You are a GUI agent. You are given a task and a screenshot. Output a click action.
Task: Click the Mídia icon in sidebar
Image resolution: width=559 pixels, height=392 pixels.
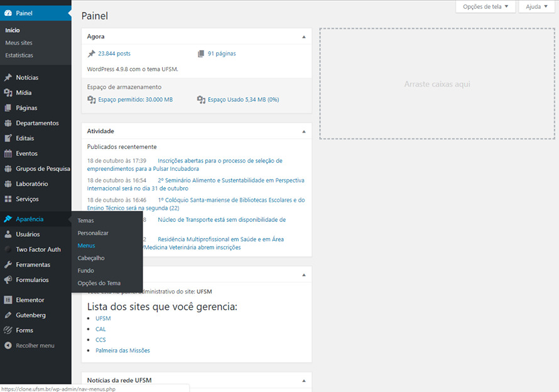pos(8,93)
